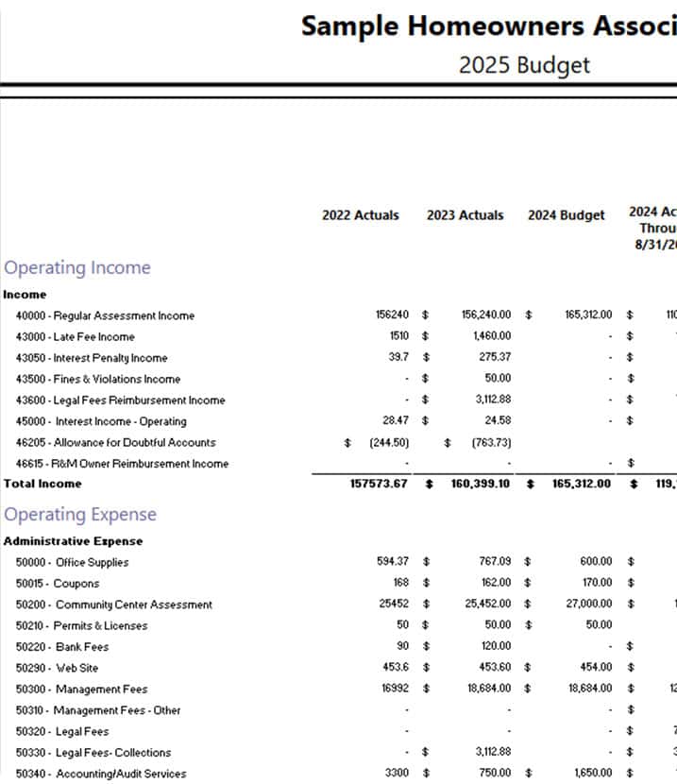677x784 pixels.
Task: Select the Interest Penalty Income row label
Action: (92, 358)
